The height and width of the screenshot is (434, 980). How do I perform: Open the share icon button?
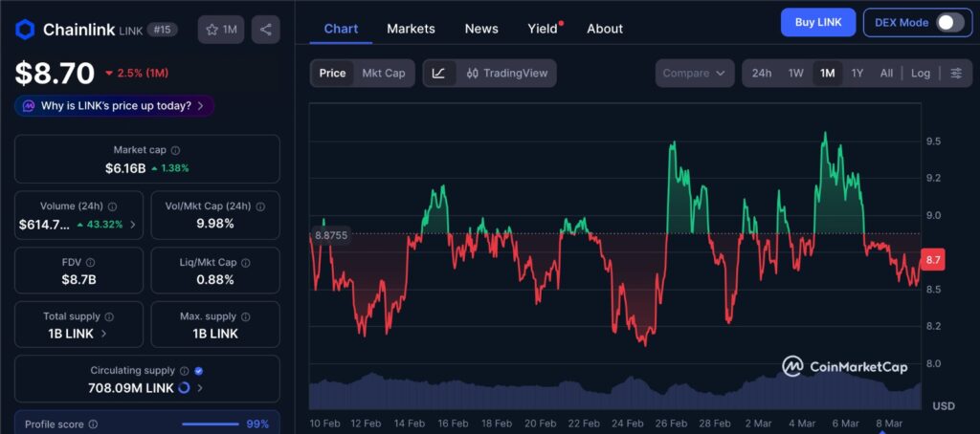pos(266,30)
